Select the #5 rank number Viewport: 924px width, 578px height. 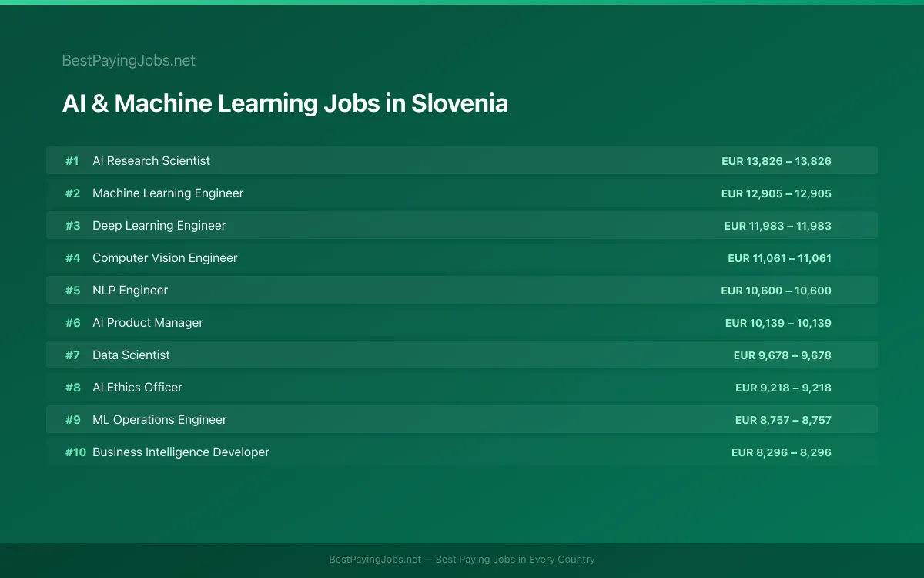72,290
